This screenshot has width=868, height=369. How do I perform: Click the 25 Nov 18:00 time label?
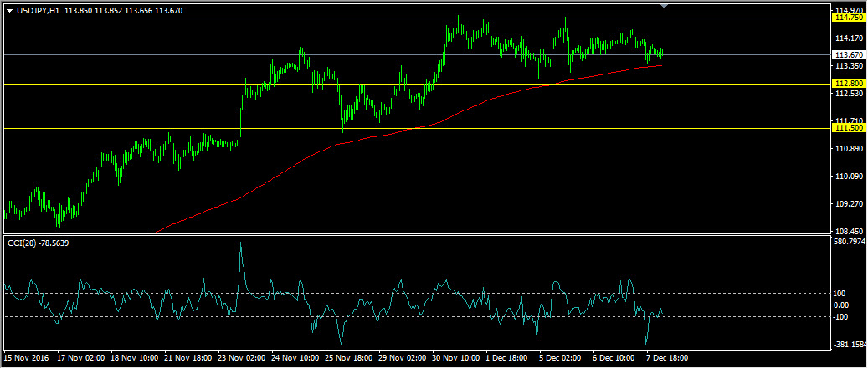click(x=349, y=358)
